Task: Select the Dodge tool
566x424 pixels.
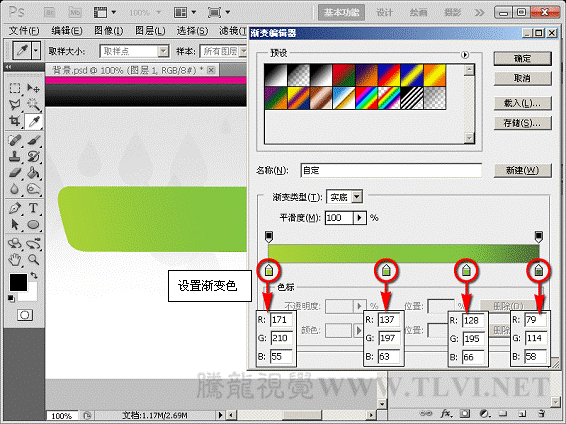Action: [34, 189]
